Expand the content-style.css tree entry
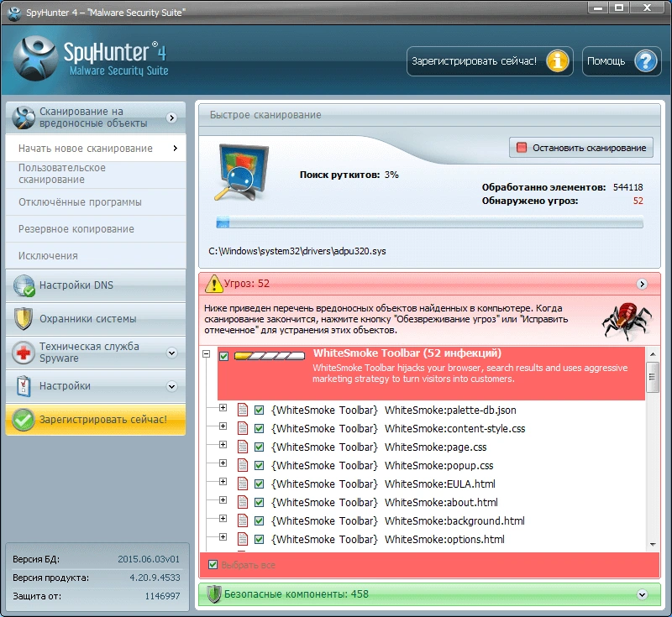 click(x=223, y=426)
